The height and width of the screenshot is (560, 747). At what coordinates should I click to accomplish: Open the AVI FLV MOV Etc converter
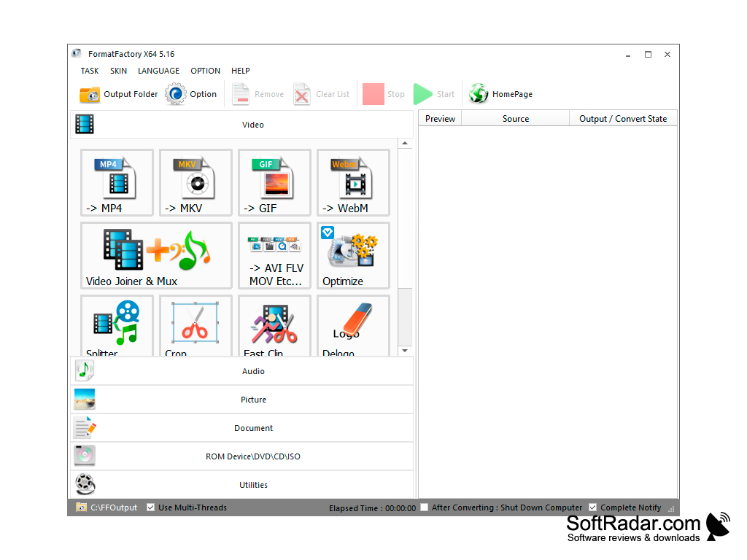274,256
